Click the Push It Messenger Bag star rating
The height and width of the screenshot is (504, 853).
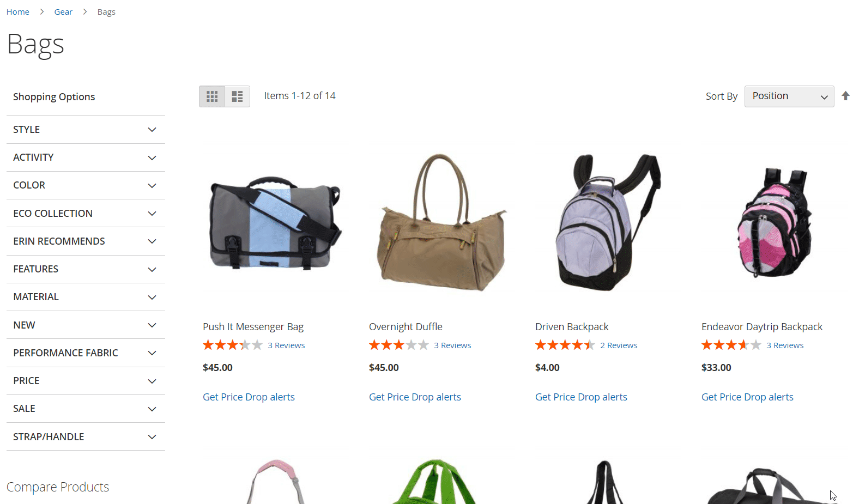pos(233,345)
